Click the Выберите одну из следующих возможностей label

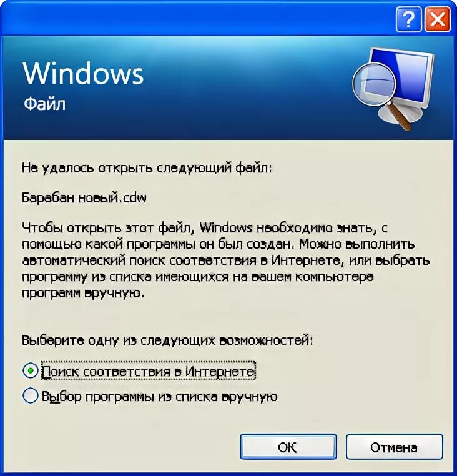tap(167, 340)
